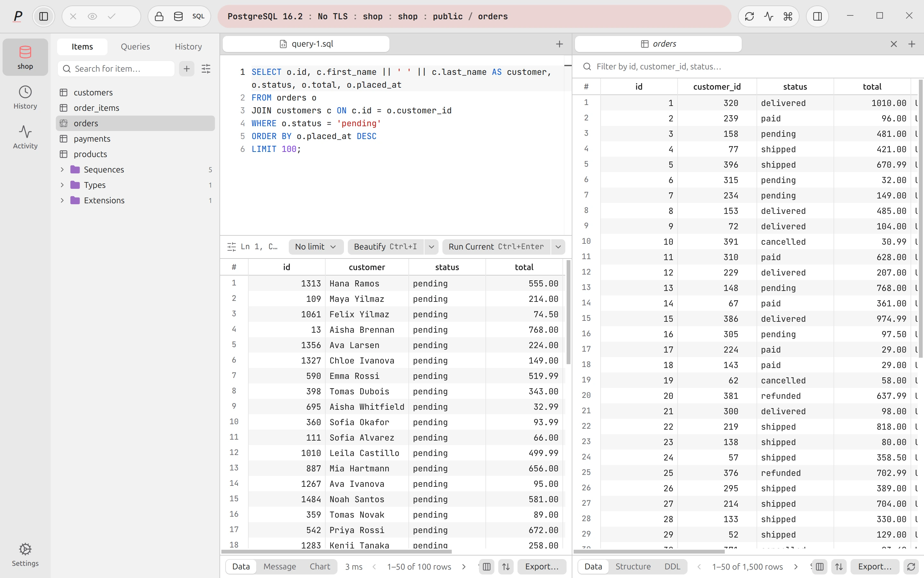Expand the Types folder
This screenshot has height=578, width=924.
click(x=62, y=185)
